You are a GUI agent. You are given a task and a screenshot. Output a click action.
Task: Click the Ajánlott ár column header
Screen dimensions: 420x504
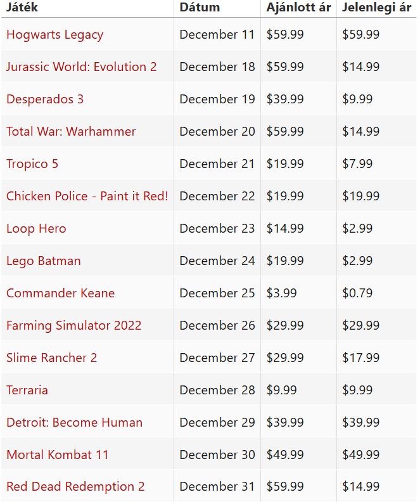[298, 8]
